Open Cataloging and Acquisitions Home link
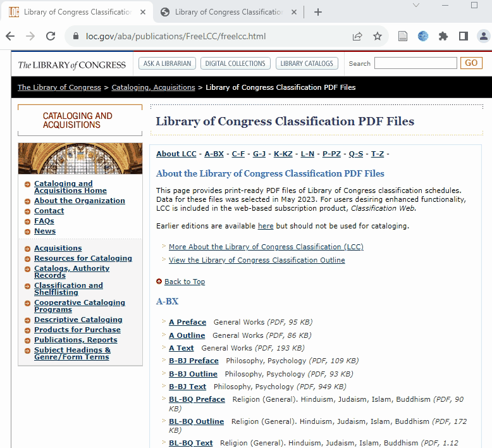 click(x=70, y=187)
